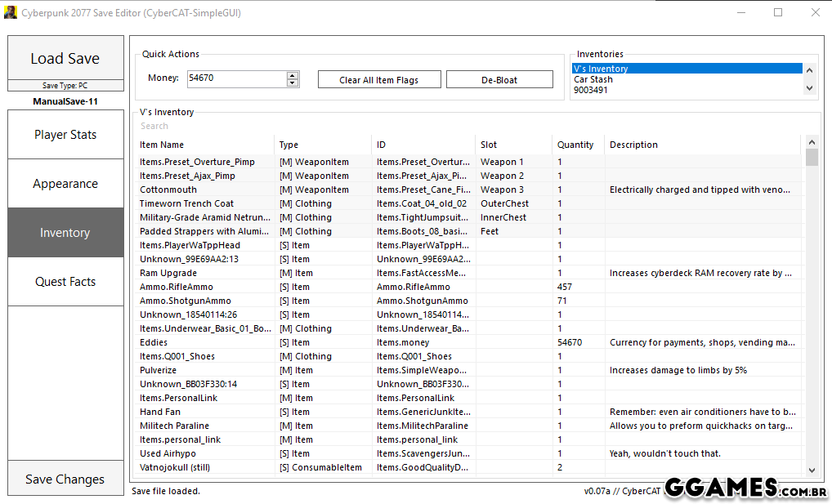The height and width of the screenshot is (504, 832).
Task: Click the De-Bloat button
Action: coord(499,80)
